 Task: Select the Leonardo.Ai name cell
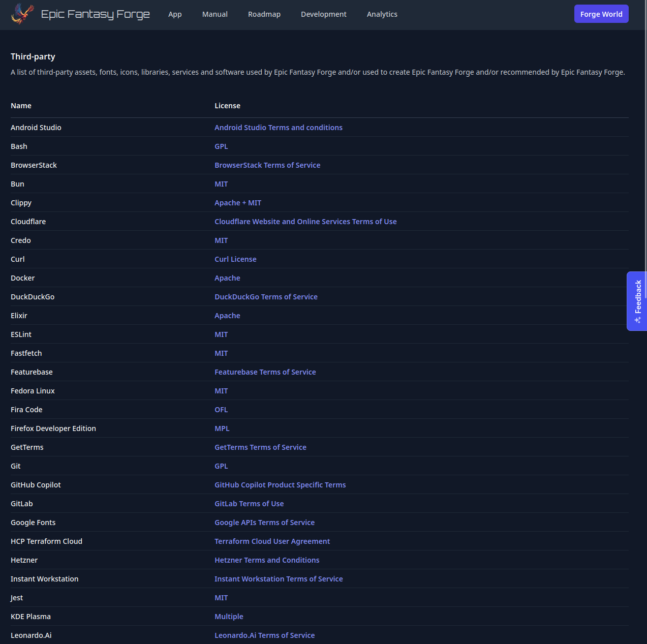pos(31,635)
